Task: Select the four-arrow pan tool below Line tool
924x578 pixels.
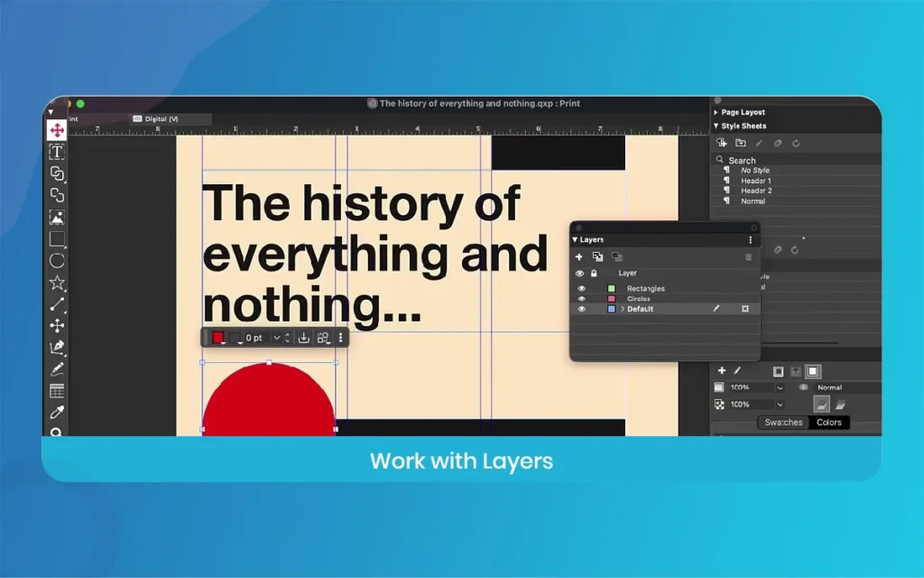Action: [57, 325]
